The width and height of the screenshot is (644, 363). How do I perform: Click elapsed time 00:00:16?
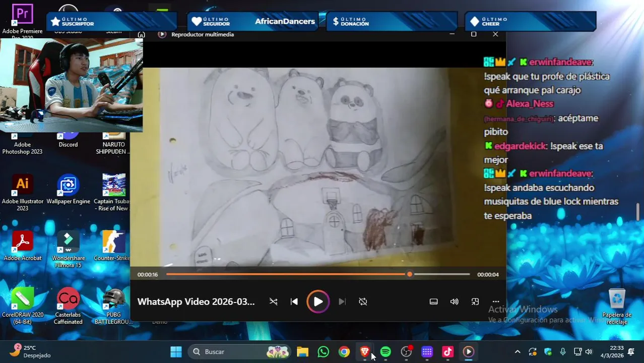[148, 275]
